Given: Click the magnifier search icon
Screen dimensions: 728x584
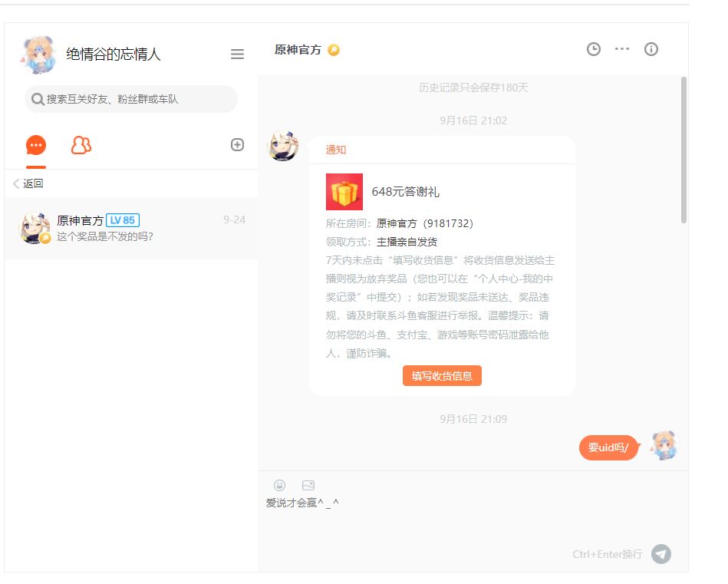Looking at the screenshot, I should point(37,99).
